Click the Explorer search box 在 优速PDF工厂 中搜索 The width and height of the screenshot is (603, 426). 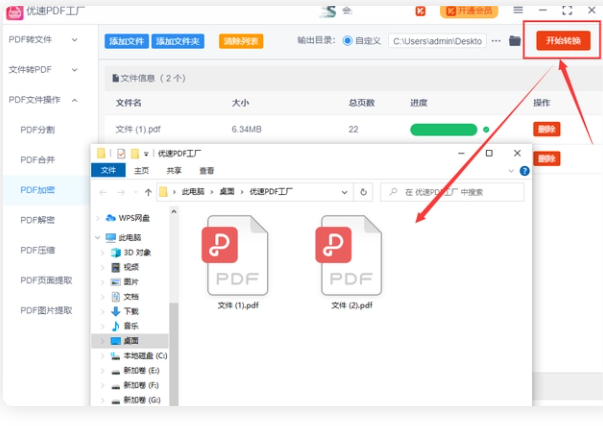[x=452, y=192]
